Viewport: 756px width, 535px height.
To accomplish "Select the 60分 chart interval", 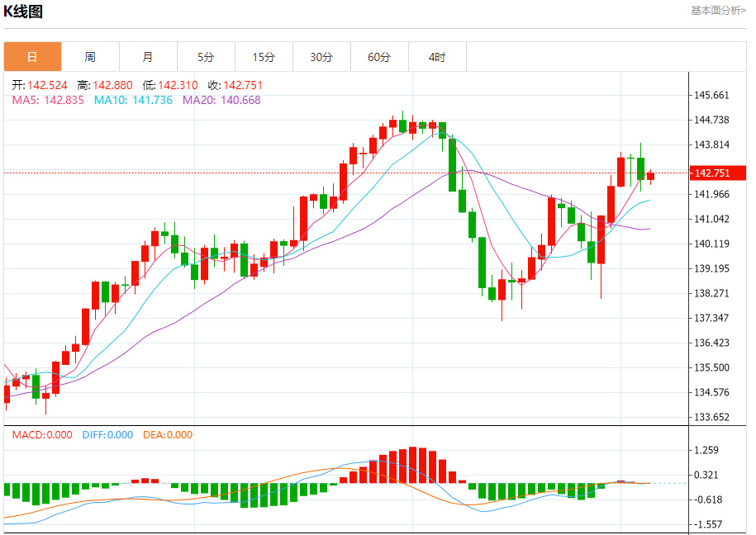I will pyautogui.click(x=379, y=57).
